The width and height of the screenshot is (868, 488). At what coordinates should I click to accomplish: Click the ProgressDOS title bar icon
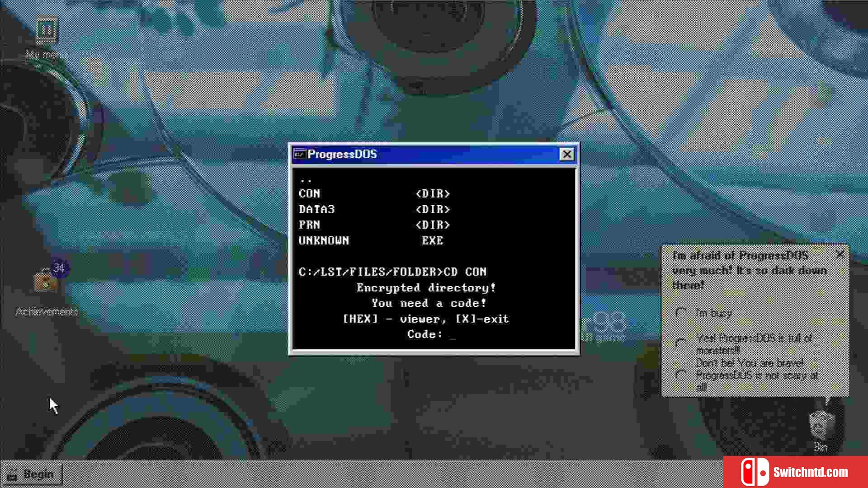[x=299, y=155]
